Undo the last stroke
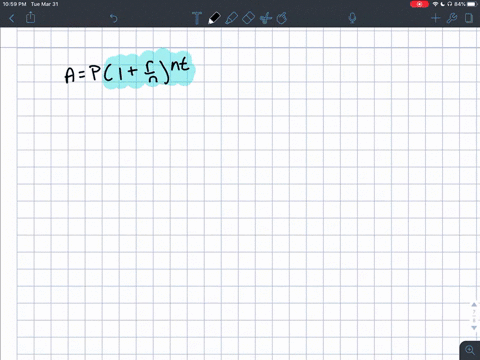 coord(114,18)
